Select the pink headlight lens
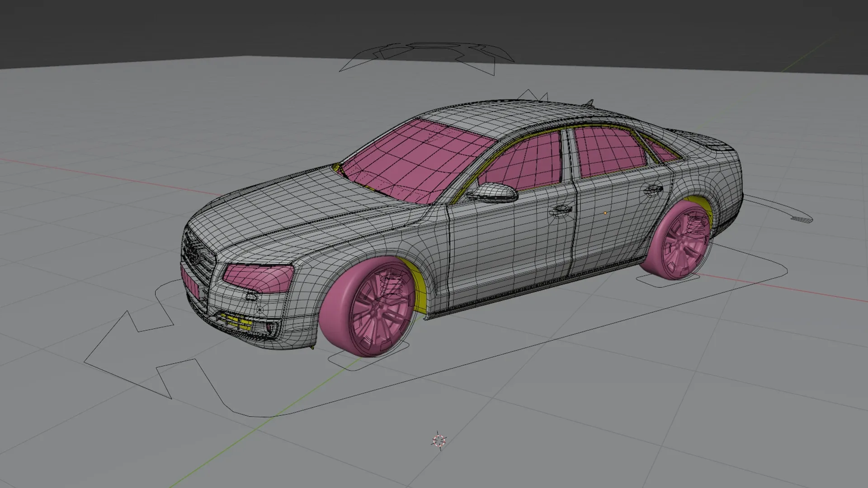This screenshot has width=868, height=488. (259, 277)
